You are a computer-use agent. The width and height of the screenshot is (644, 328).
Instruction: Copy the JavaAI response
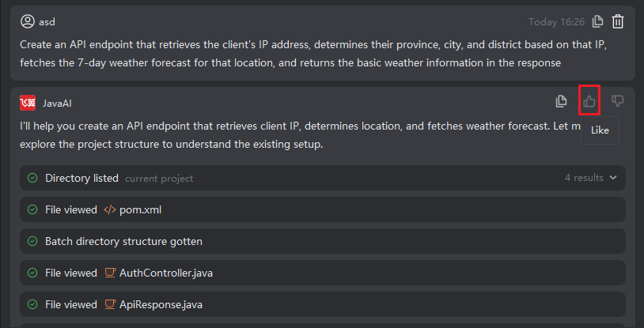coord(562,101)
